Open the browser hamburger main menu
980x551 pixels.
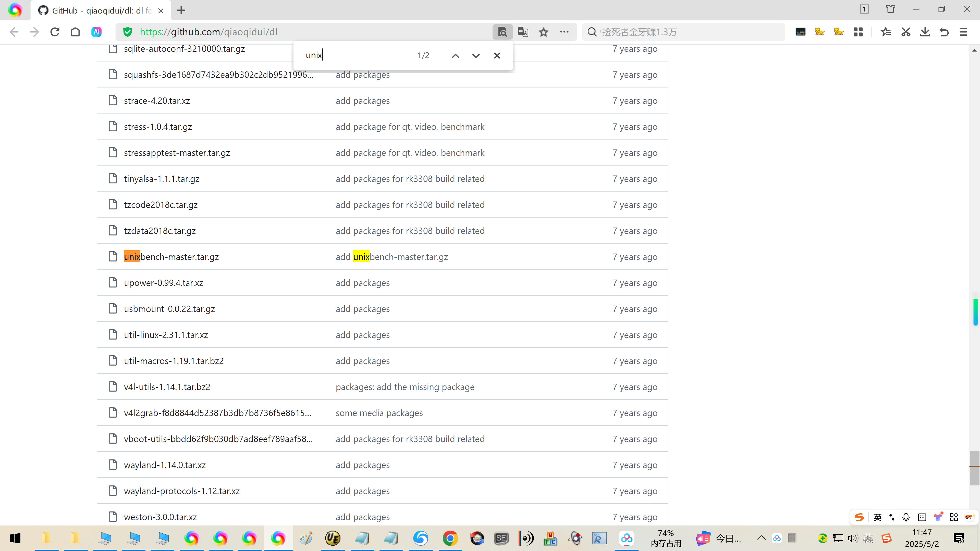963,32
